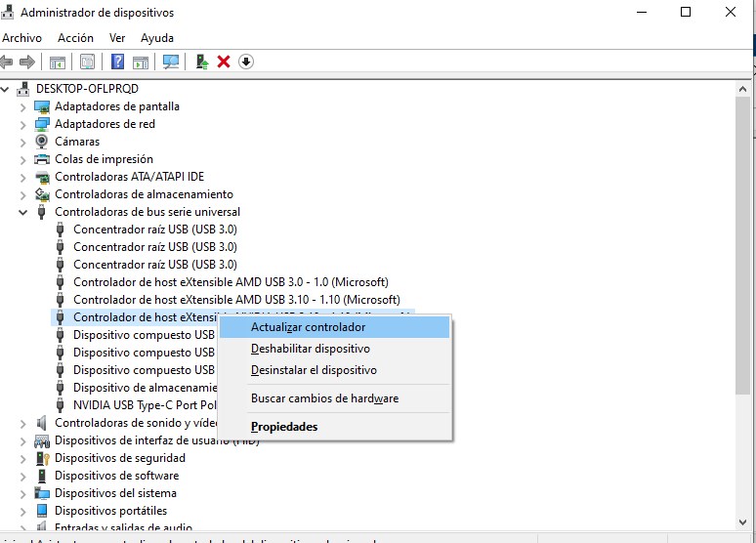Collapse Controladoras de bus serie universal

click(22, 212)
